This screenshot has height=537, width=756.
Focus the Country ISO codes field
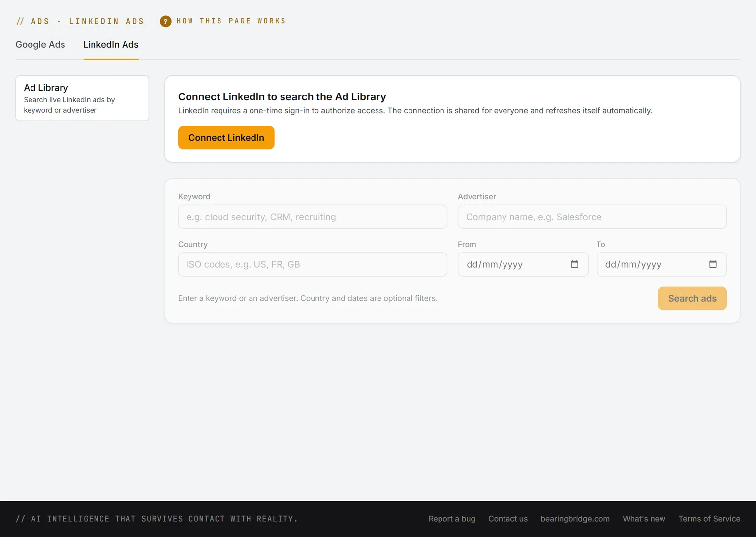tap(313, 264)
